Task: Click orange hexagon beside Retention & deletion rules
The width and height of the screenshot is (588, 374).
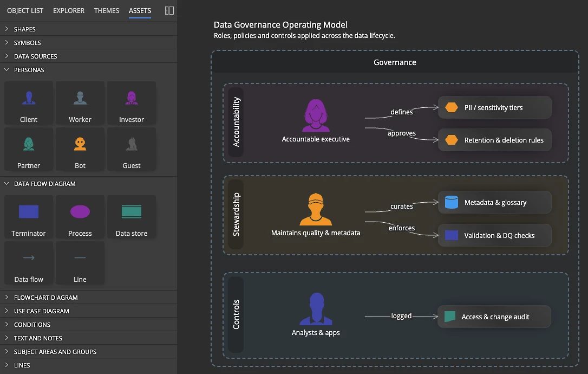Action: point(452,140)
